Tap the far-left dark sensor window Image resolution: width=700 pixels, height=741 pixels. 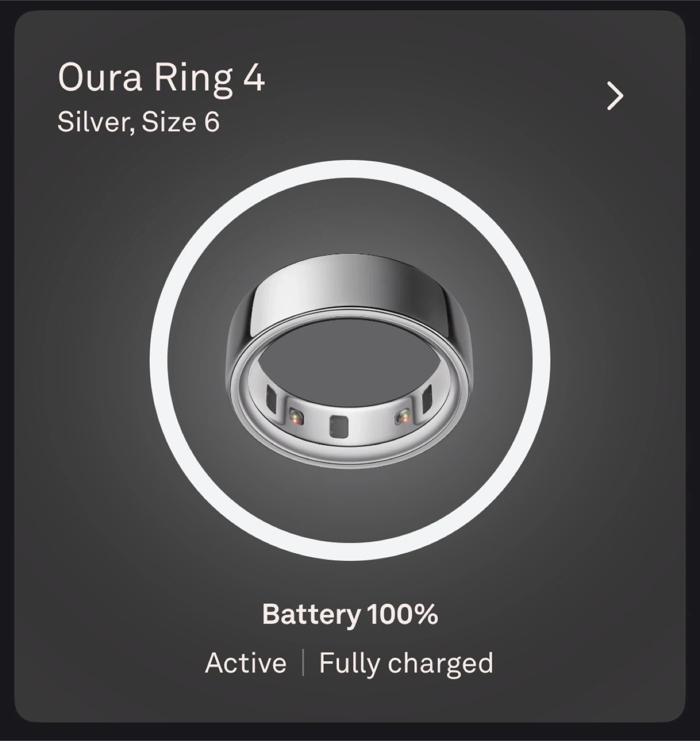click(271, 400)
